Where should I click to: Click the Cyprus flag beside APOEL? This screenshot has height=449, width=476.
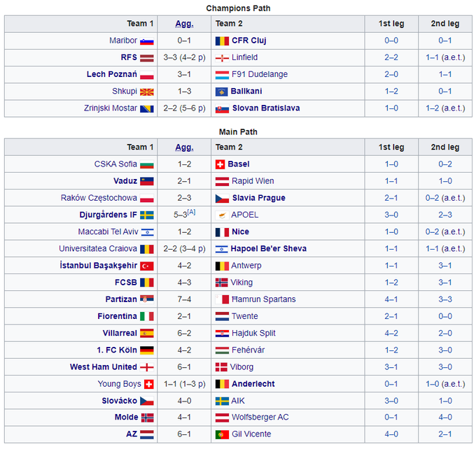pos(222,215)
